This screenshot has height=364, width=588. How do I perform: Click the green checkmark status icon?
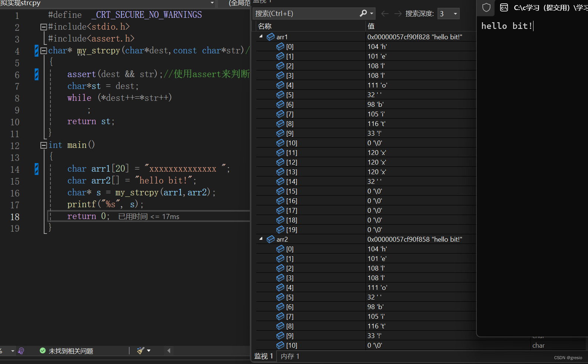pyautogui.click(x=43, y=351)
